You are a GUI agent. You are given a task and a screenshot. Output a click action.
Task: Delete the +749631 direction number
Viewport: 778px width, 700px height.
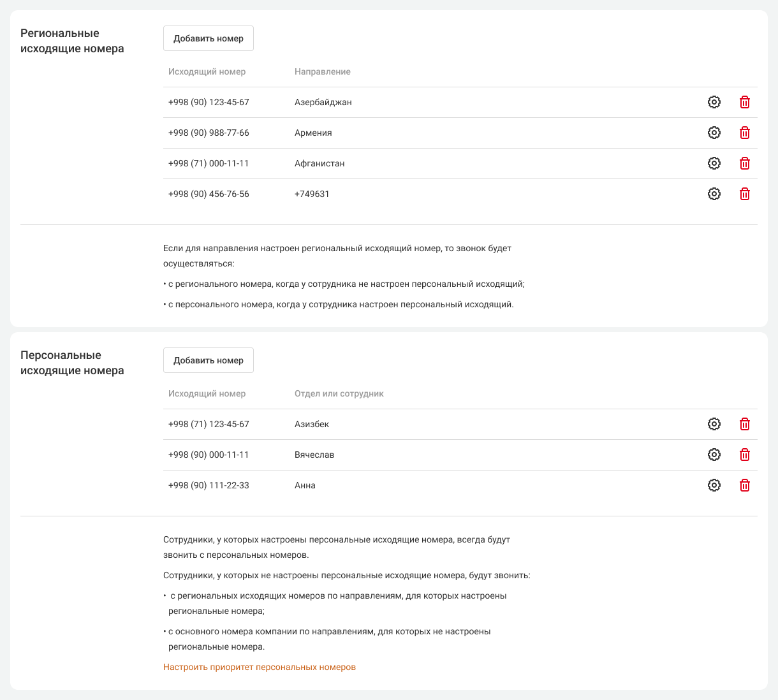point(744,194)
